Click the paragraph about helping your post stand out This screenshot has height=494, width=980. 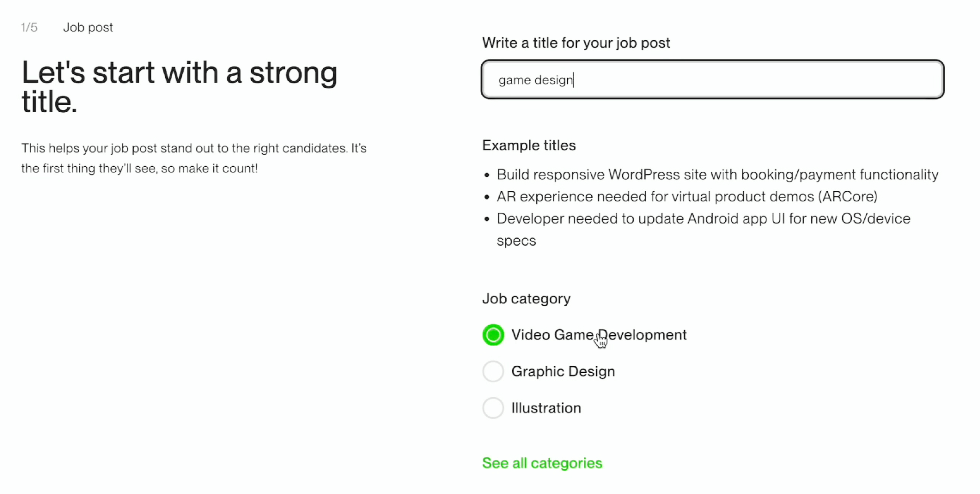(194, 158)
